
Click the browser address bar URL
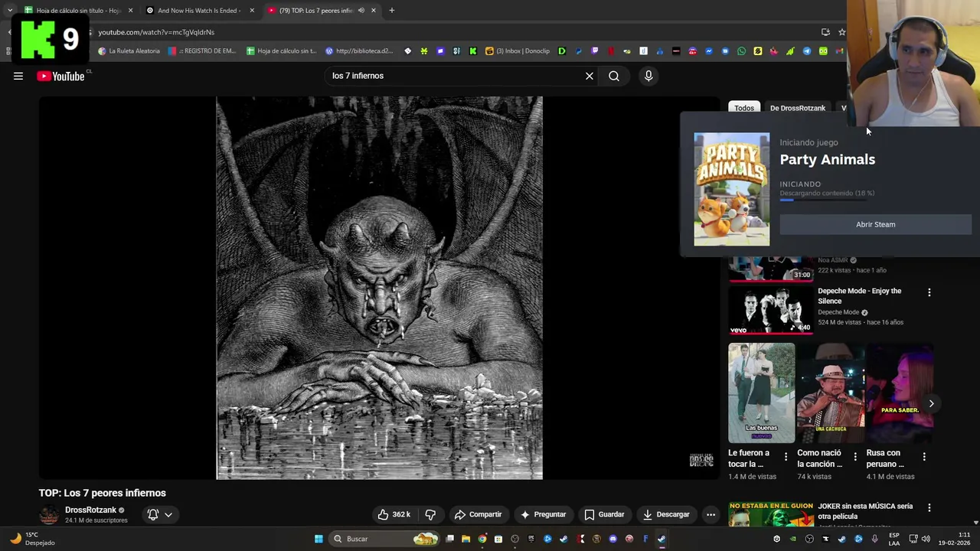(x=156, y=32)
